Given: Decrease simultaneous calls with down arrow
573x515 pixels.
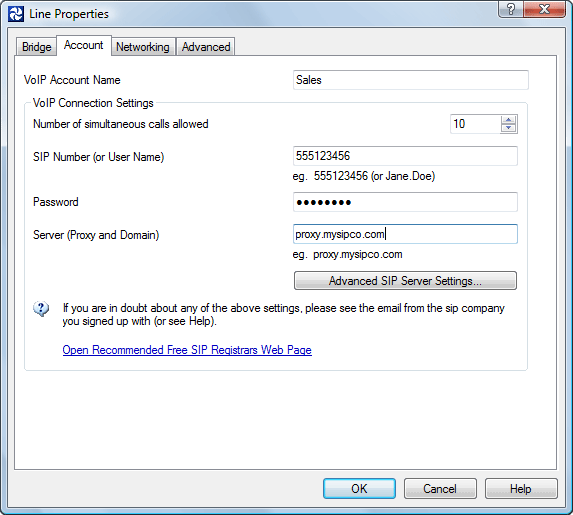Looking at the screenshot, I should point(508,128).
